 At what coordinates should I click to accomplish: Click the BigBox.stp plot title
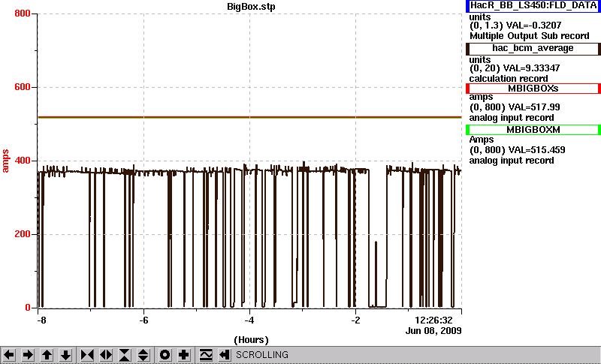pos(251,7)
